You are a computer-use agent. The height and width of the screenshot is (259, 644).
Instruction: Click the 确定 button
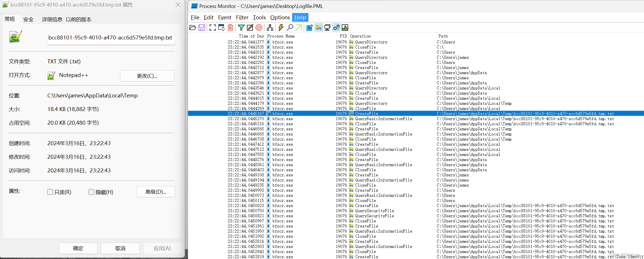click(x=78, y=248)
